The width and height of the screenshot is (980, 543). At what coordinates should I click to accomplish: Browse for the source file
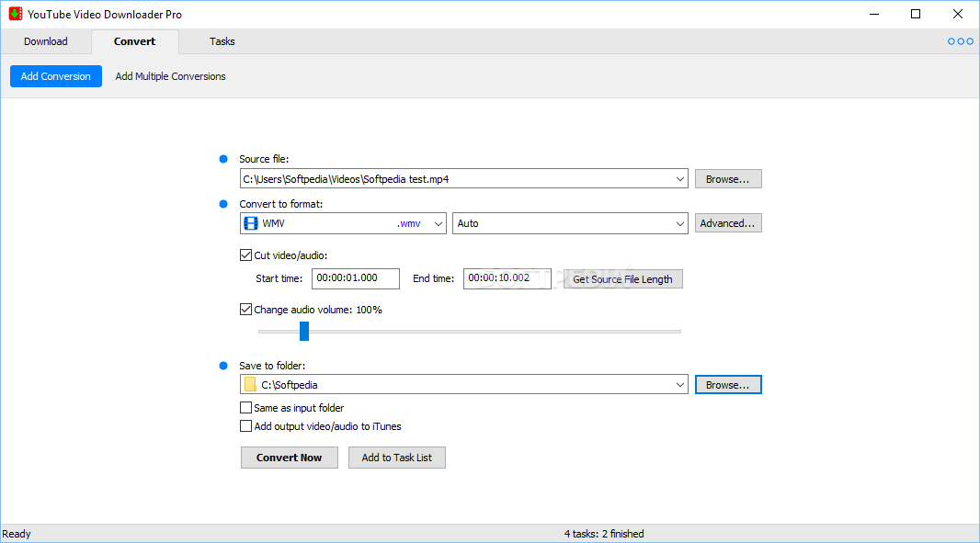coord(728,179)
